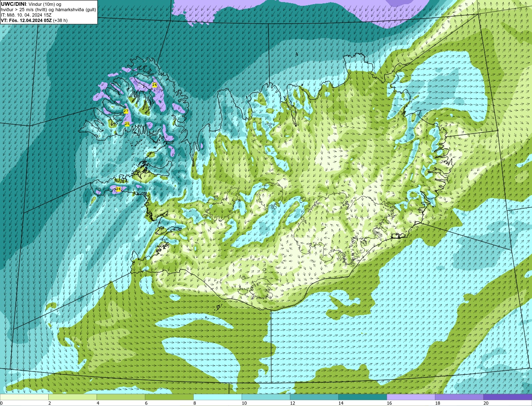
Task: Pick the 10–12 m/s light teal swatch
Action: click(x=266, y=397)
